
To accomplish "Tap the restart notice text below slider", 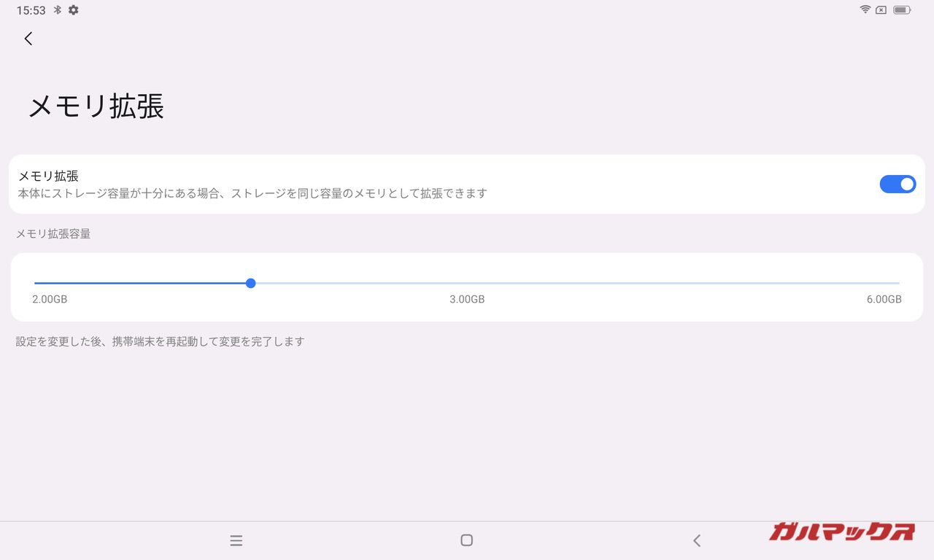I will [160, 341].
